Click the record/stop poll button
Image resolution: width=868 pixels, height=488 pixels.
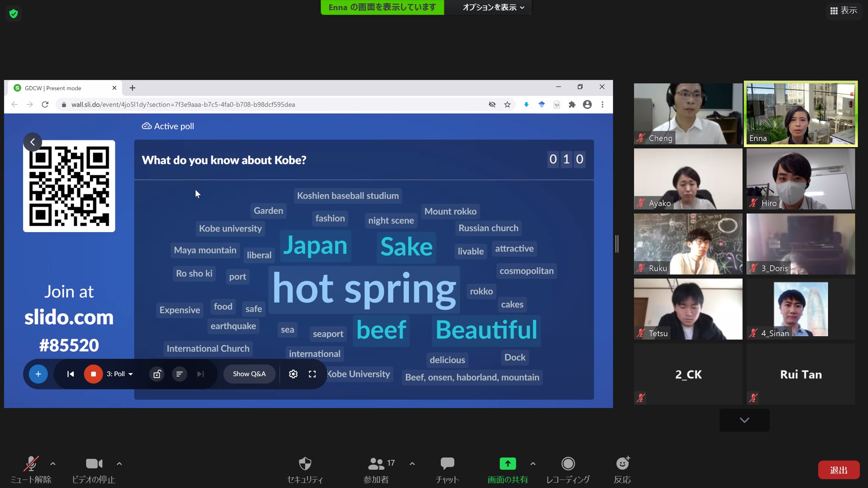tap(93, 373)
